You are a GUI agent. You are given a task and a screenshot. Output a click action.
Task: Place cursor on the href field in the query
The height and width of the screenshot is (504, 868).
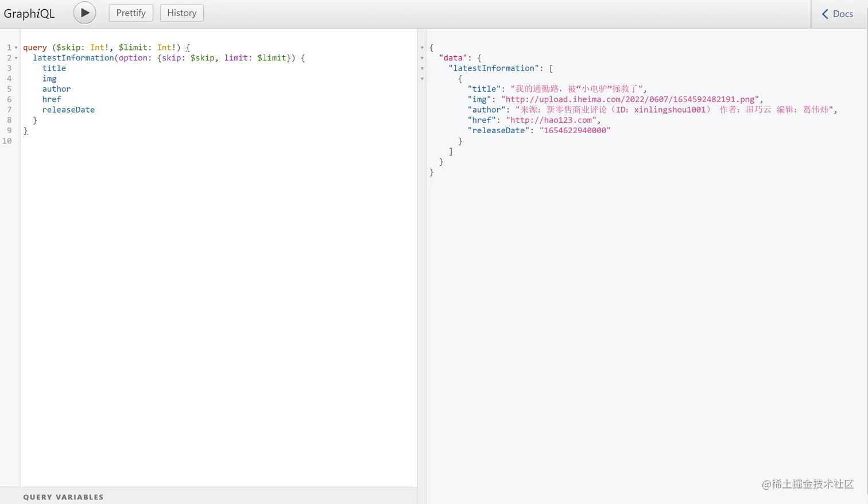tap(52, 99)
